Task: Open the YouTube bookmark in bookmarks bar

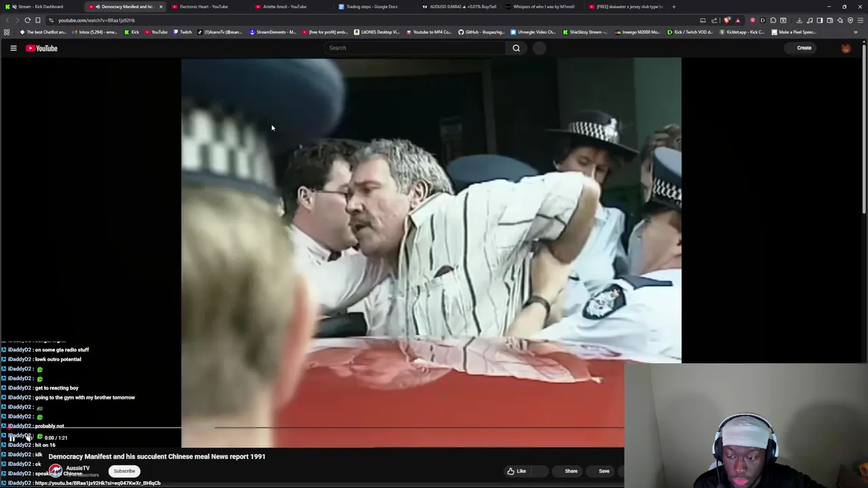Action: [156, 32]
